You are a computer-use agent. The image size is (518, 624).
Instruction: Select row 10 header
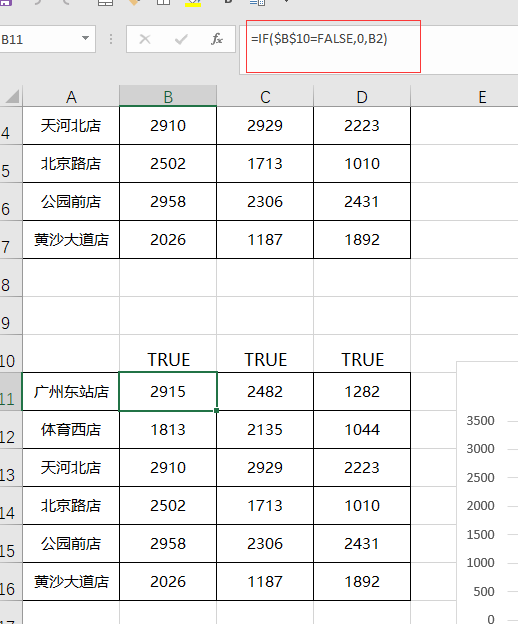tap(11, 354)
